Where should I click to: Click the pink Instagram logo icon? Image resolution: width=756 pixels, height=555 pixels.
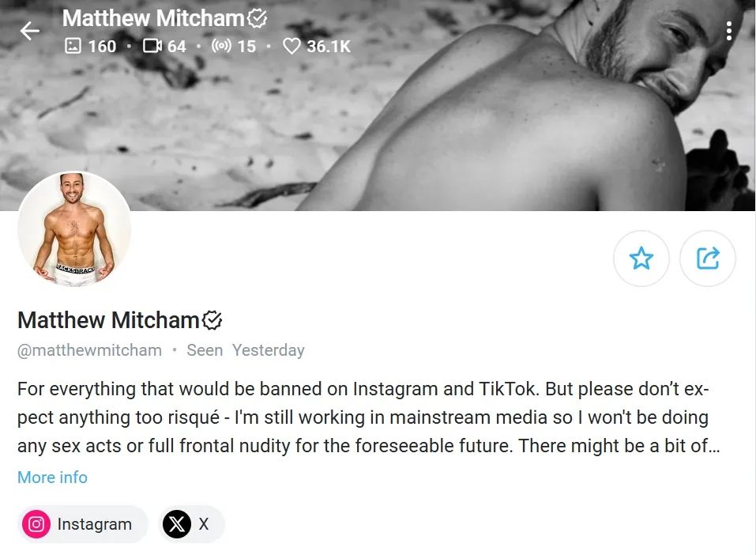tap(36, 524)
